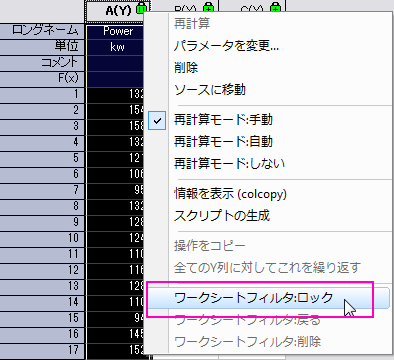The image size is (394, 360).
Task: Select the F(x) row label
Action: [x=43, y=78]
